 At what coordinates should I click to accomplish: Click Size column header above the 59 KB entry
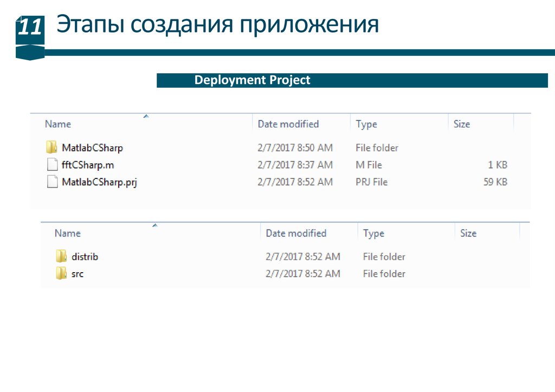point(462,124)
